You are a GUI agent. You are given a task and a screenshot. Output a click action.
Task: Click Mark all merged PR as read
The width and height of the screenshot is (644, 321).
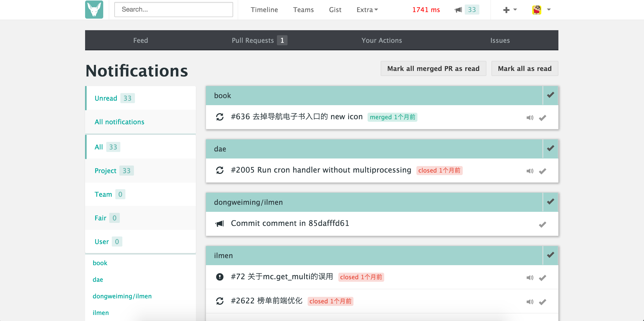[x=433, y=68]
